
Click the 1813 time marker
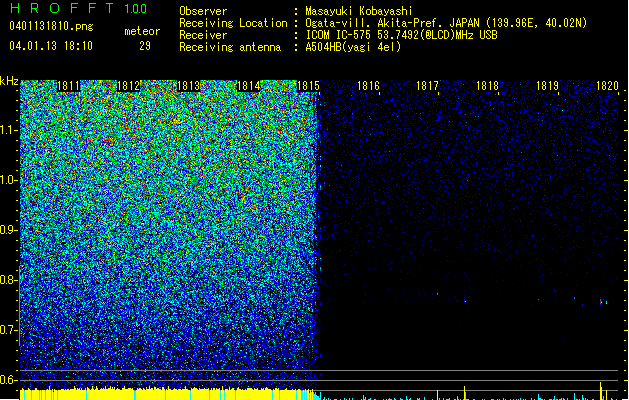tap(188, 86)
